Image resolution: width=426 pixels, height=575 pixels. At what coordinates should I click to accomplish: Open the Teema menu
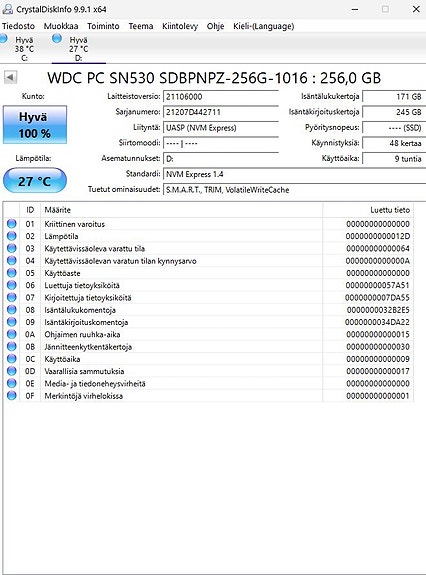141,26
